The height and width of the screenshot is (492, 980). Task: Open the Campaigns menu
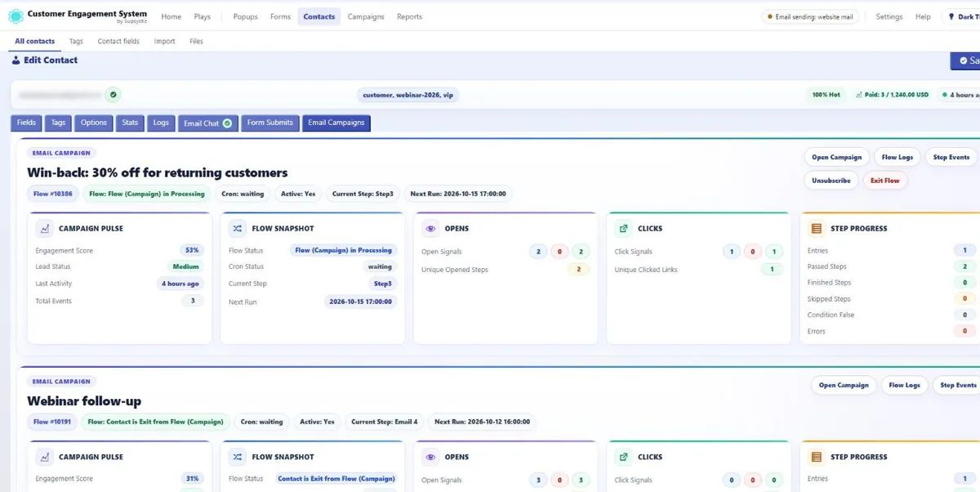365,16
